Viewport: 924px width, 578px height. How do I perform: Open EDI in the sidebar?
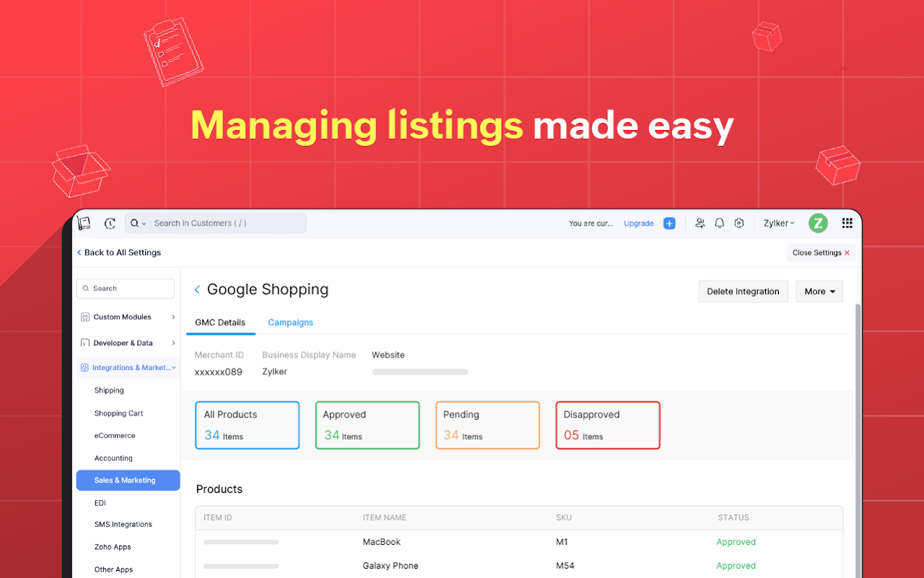coord(100,503)
